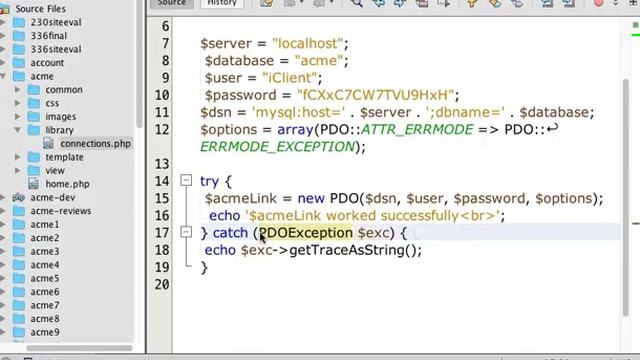
Task: Select the acme8 folder
Action: pyautogui.click(x=44, y=319)
